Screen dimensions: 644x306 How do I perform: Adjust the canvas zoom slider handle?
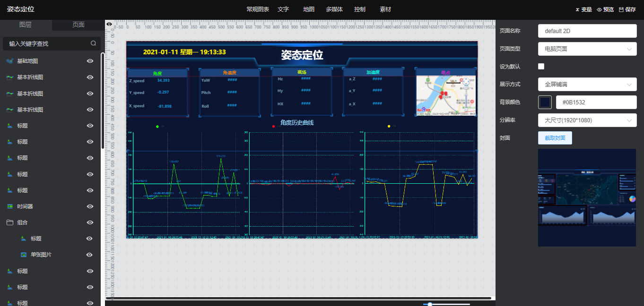430,304
